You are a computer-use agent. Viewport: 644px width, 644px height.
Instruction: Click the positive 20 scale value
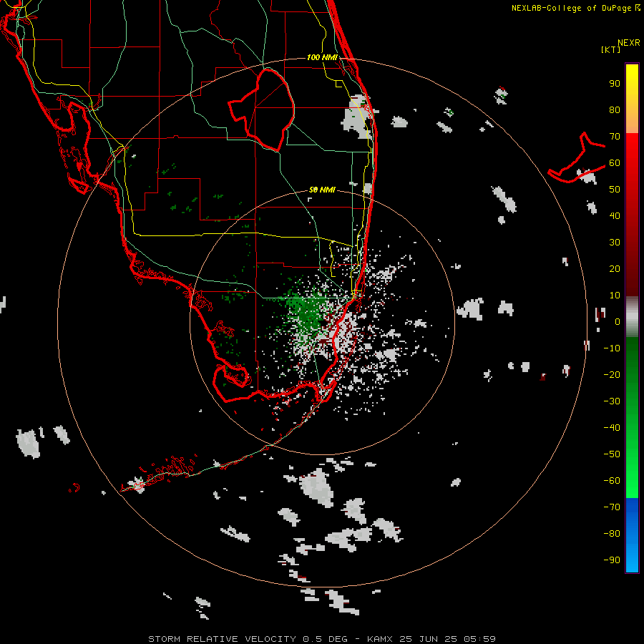[x=615, y=268]
